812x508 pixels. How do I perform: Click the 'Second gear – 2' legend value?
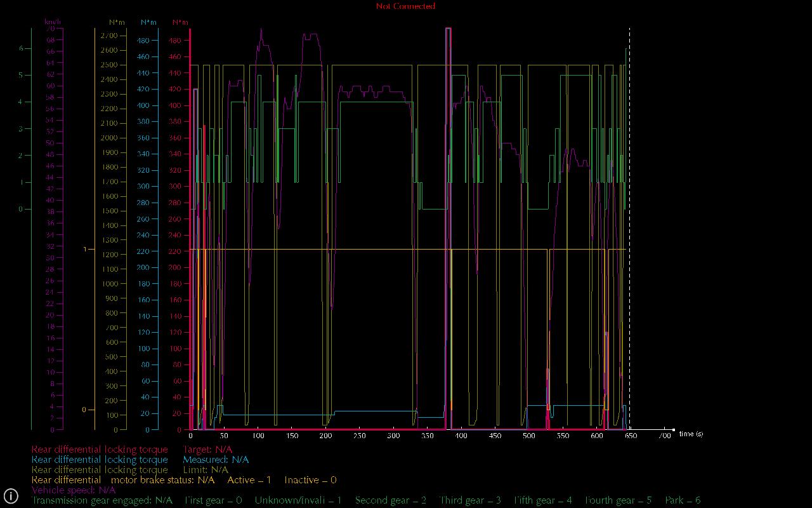click(x=391, y=500)
